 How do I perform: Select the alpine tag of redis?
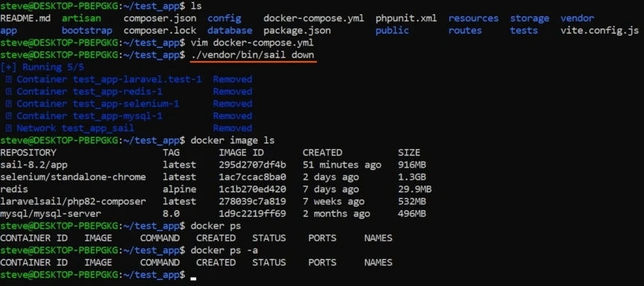click(180, 190)
